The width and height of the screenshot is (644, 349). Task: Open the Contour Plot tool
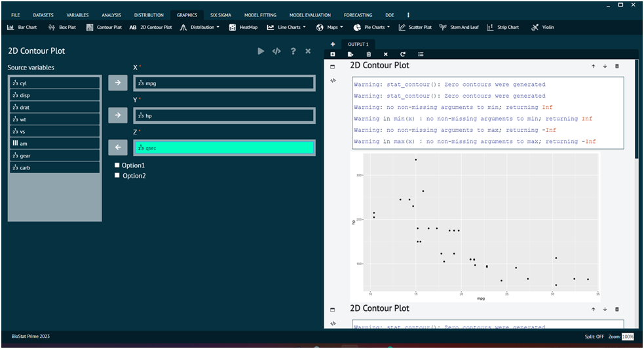104,27
